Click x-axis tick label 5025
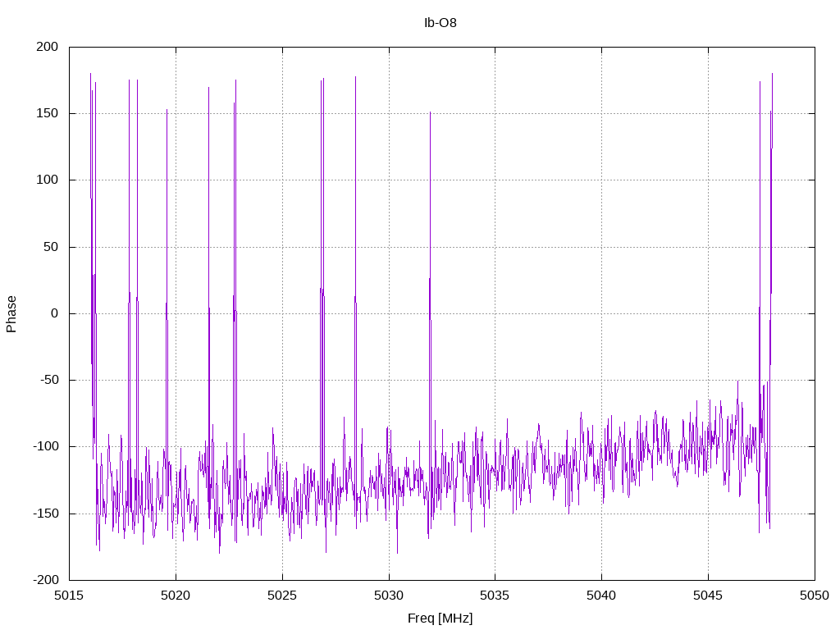The height and width of the screenshot is (630, 840). 282,596
